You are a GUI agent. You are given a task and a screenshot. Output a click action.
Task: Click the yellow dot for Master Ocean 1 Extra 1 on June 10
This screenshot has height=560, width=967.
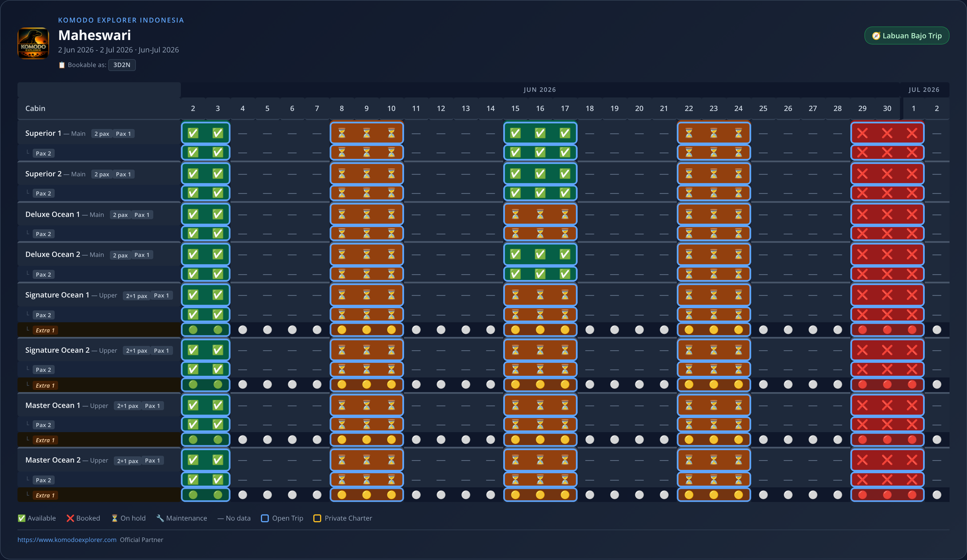coord(391,439)
